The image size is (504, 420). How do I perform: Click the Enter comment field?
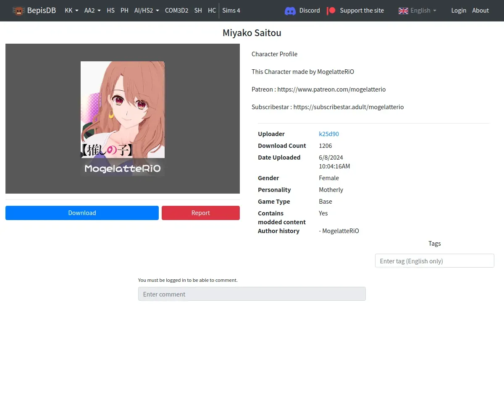pos(252,294)
